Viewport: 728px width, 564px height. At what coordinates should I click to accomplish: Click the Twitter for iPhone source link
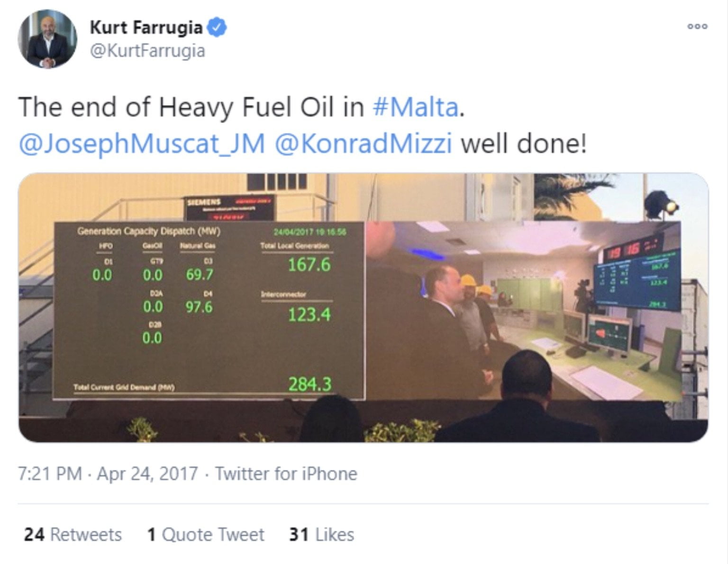click(286, 474)
